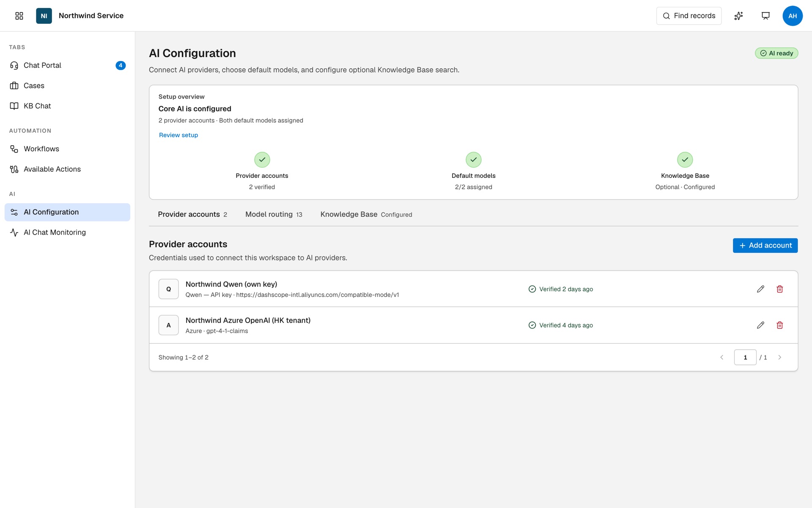Click the Find records search box
This screenshot has height=508, width=812.
click(689, 16)
